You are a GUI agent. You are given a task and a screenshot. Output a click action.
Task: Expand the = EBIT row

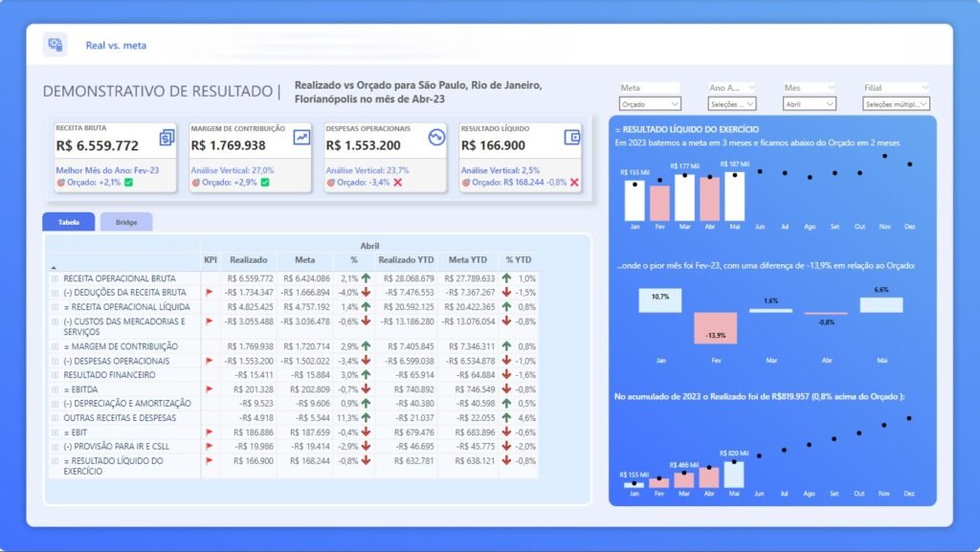coord(55,432)
